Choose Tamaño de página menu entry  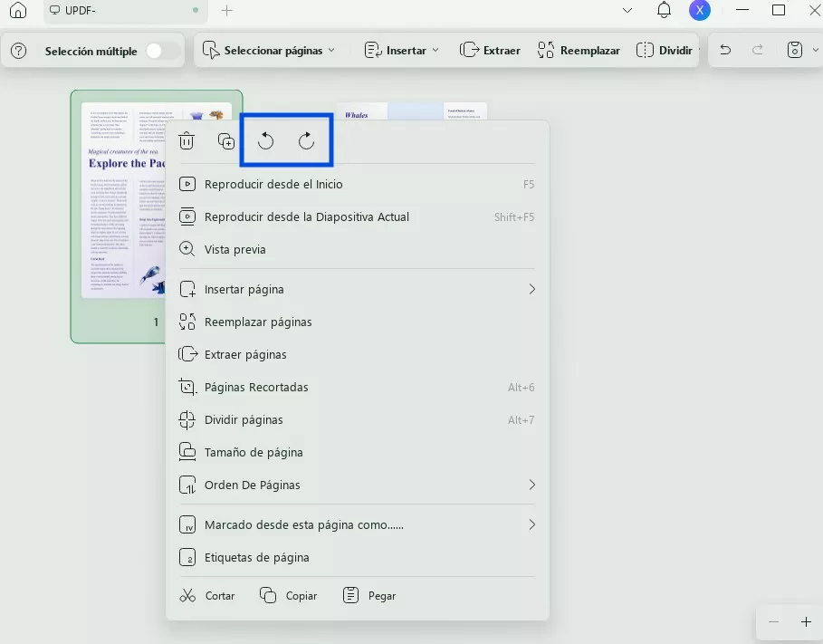pos(357,452)
